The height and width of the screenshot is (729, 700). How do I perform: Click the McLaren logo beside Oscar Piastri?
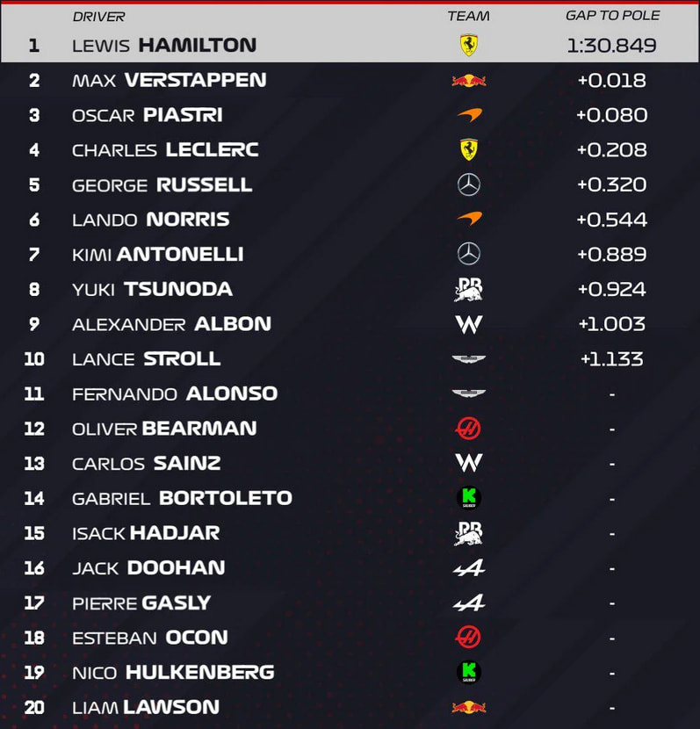[x=469, y=115]
